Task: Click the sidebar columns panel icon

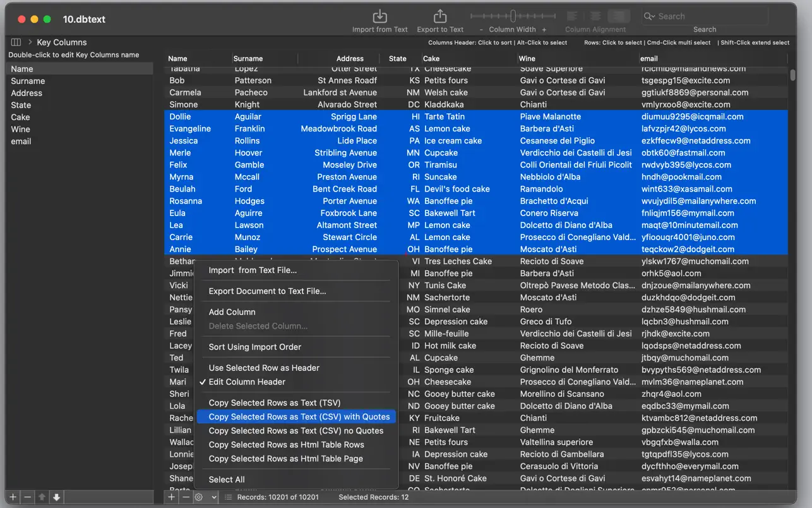Action: point(16,42)
